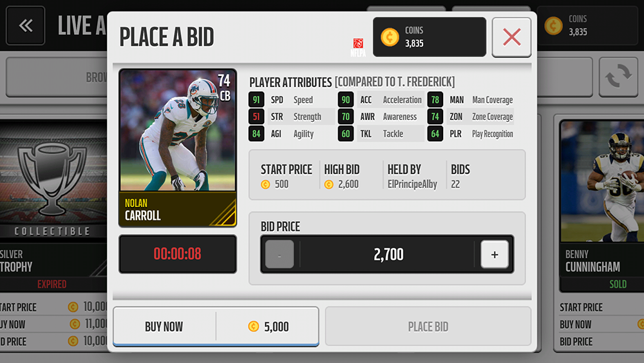Screen dimensions: 644x363
Task: Click the Place Bid button
Action: coord(428,326)
